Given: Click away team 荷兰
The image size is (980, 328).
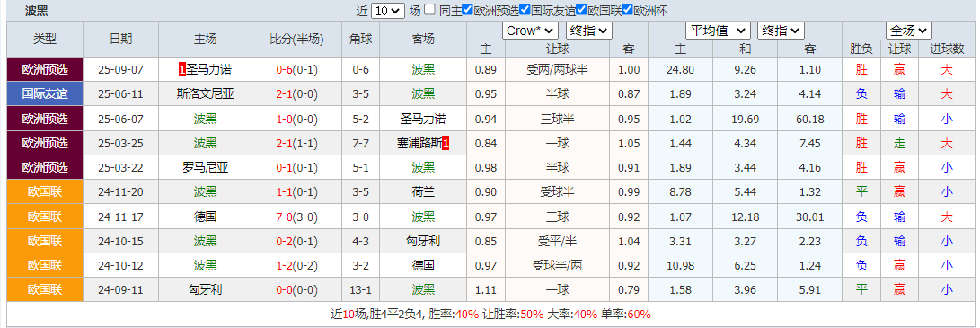Looking at the screenshot, I should point(423,192).
